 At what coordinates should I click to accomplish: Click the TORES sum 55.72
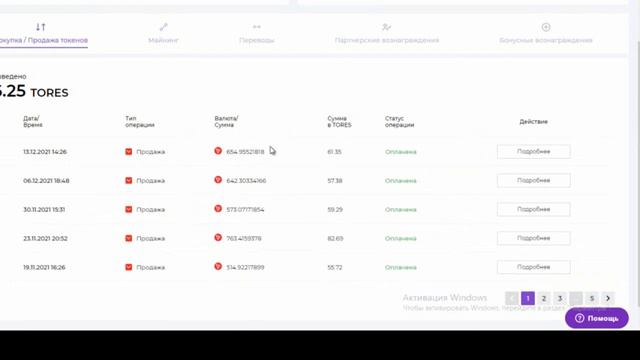point(335,267)
